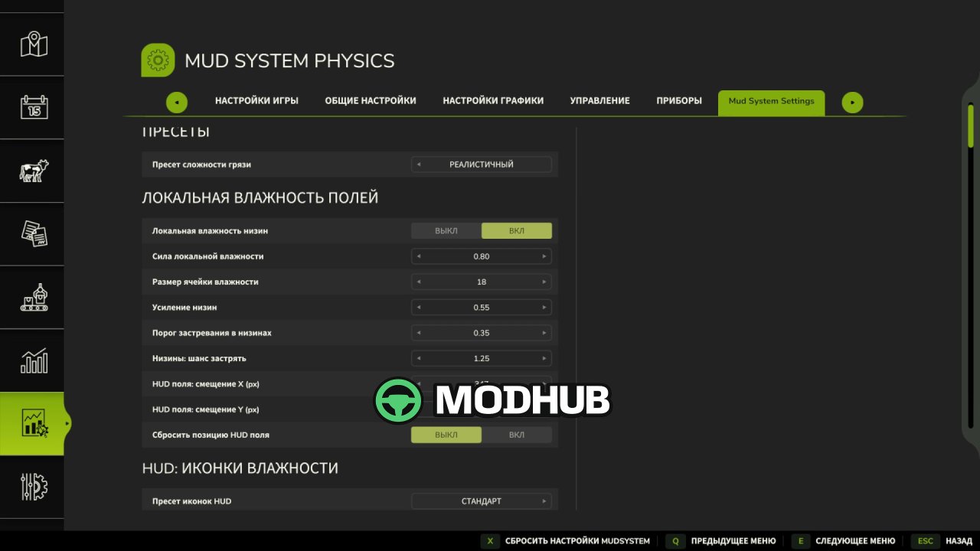The width and height of the screenshot is (980, 551).
Task: Open the calendar sidebar icon
Action: [34, 106]
